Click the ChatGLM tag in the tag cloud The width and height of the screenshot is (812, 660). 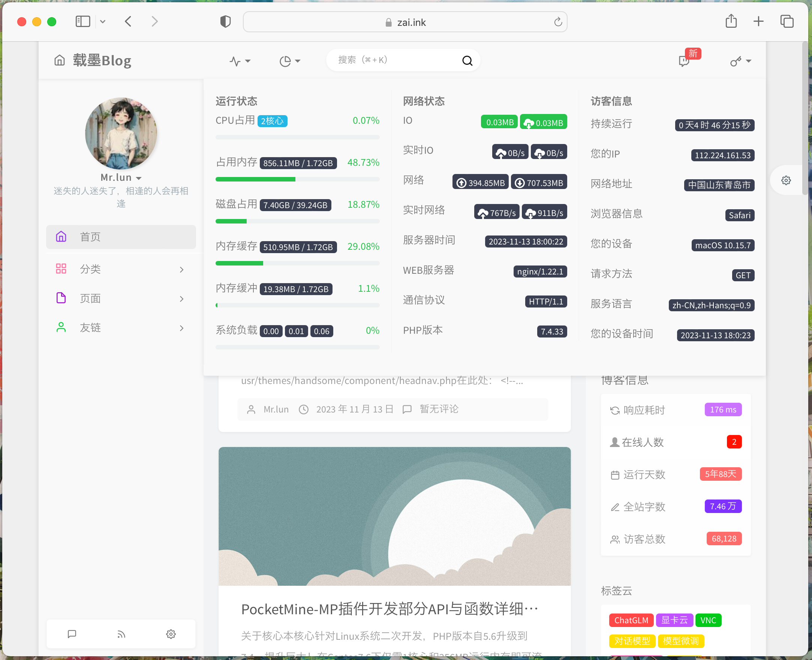pos(631,620)
